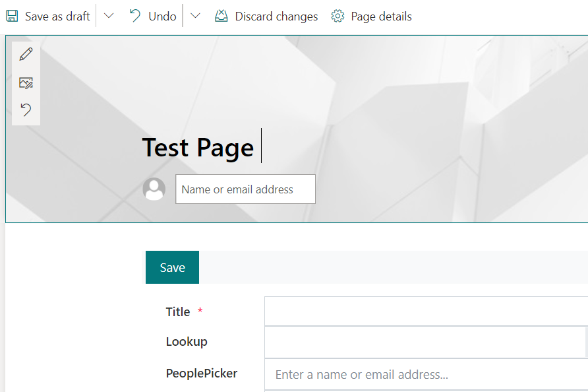Click the Lookup field label
588x392 pixels.
click(x=187, y=342)
